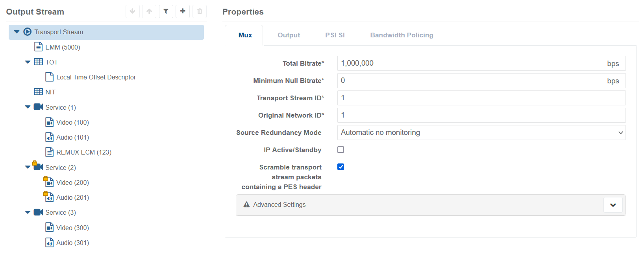Open the Bandwidth Policing tab
The height and width of the screenshot is (256, 644).
click(402, 35)
